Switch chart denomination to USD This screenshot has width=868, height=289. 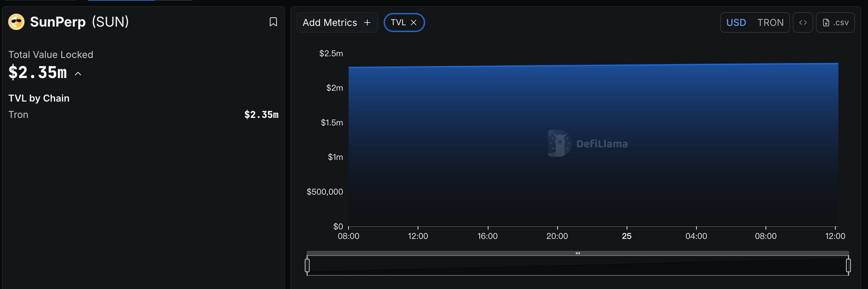[x=736, y=22]
